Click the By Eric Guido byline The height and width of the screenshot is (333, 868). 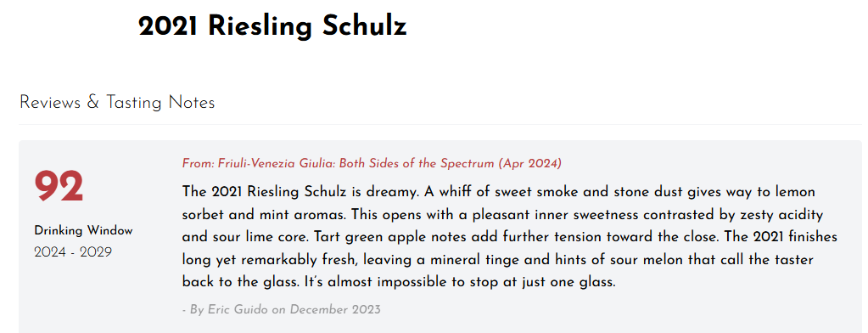pyautogui.click(x=281, y=310)
